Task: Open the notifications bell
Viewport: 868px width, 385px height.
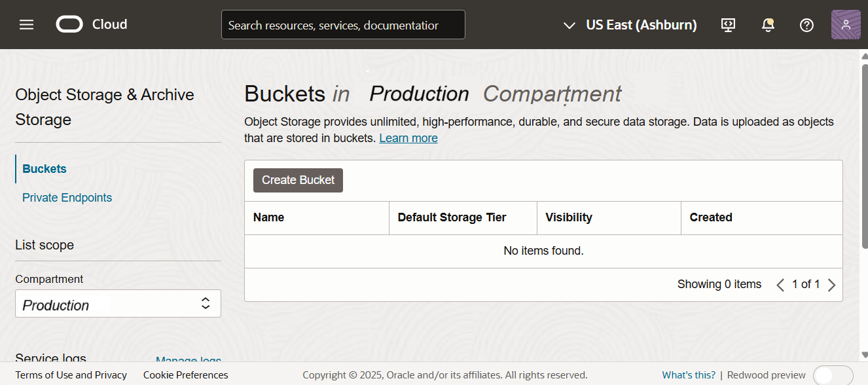Action: [x=768, y=25]
